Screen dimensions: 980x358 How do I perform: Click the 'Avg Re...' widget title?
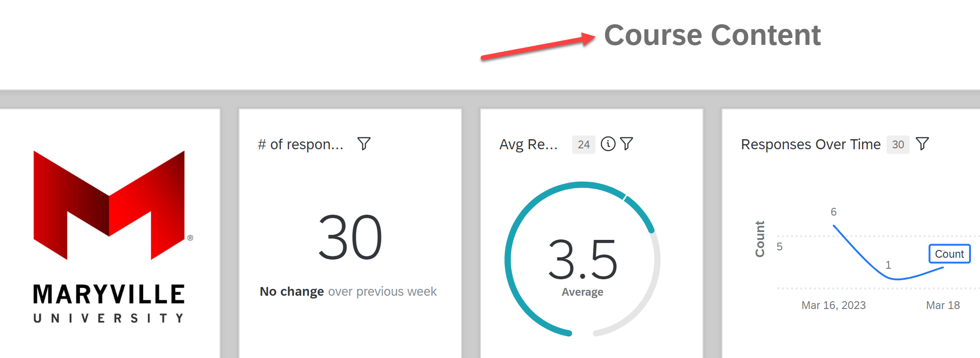[x=529, y=144]
